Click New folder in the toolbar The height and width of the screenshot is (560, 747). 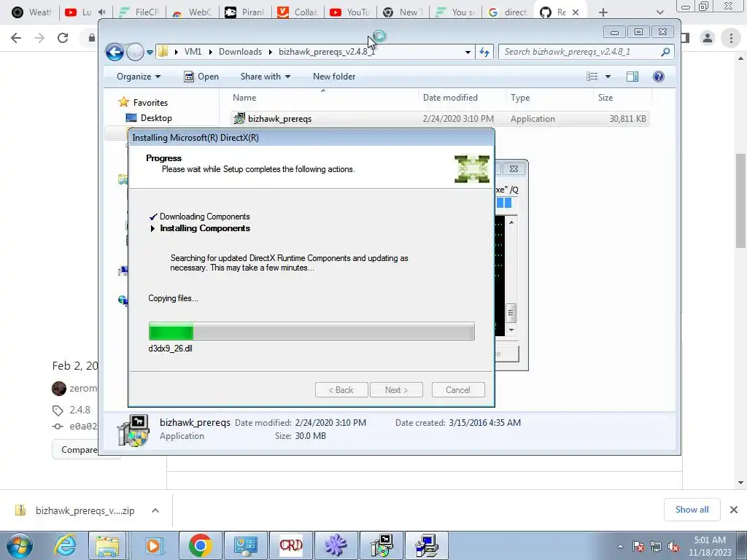pos(334,77)
